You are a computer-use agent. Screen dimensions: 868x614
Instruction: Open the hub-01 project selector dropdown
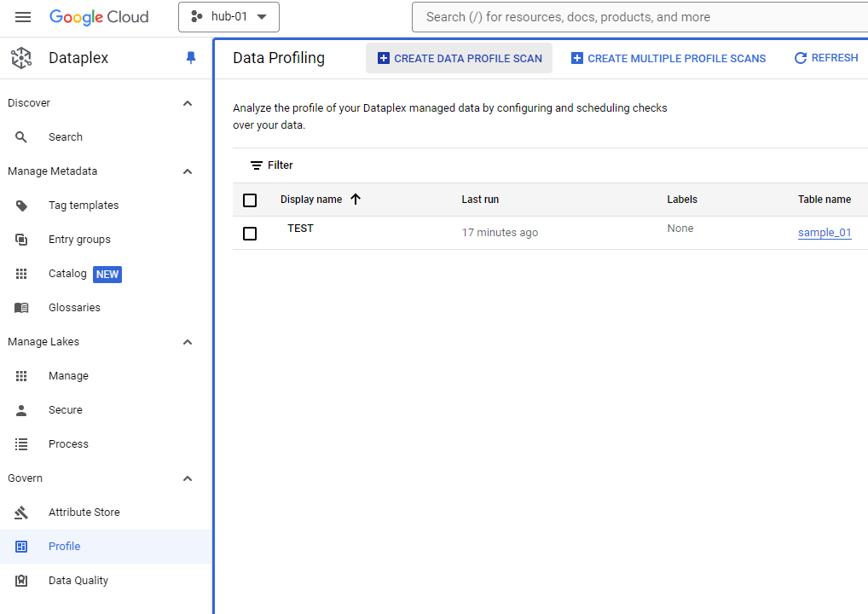pyautogui.click(x=229, y=17)
